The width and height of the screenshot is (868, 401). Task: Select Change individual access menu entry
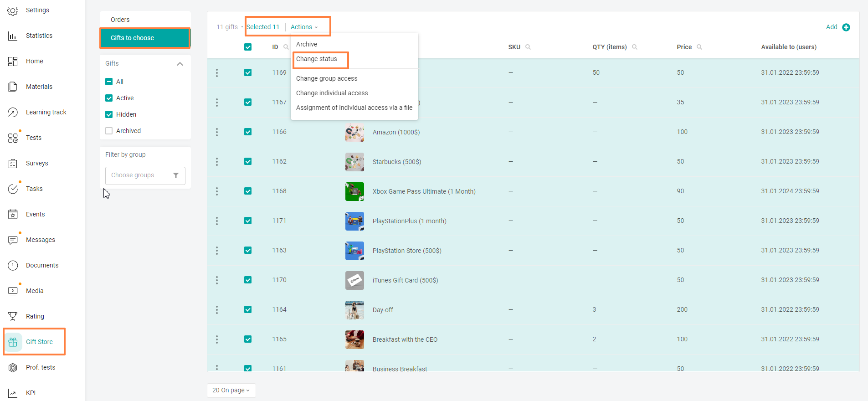332,93
